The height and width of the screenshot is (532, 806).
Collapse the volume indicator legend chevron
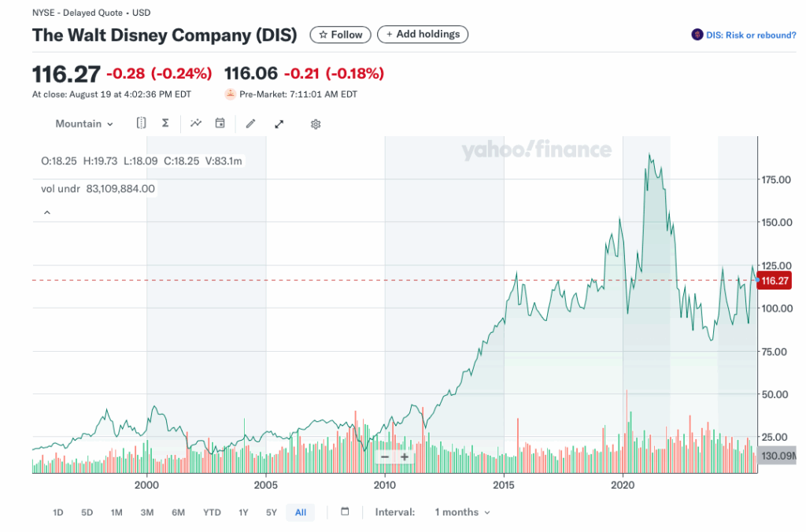coord(46,212)
